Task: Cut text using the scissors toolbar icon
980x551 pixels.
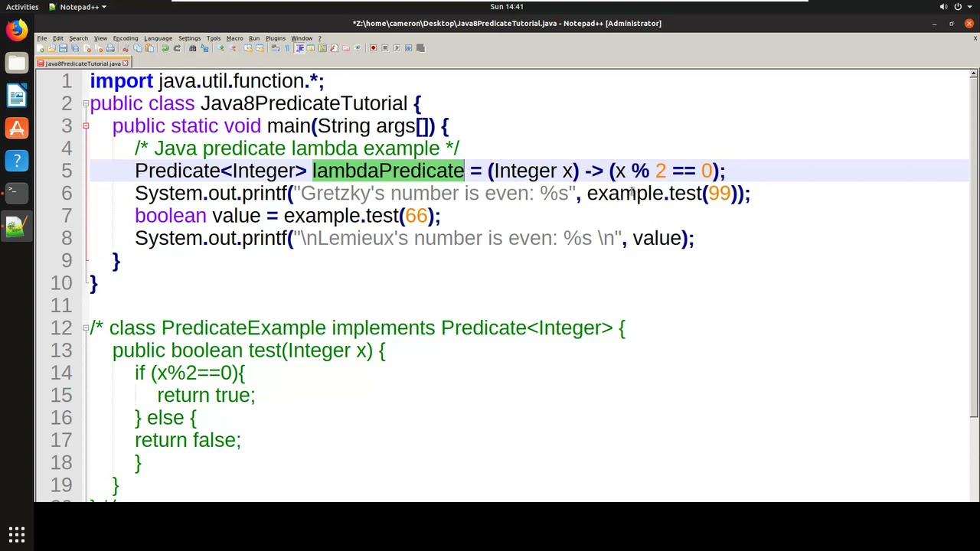Action: [x=125, y=47]
